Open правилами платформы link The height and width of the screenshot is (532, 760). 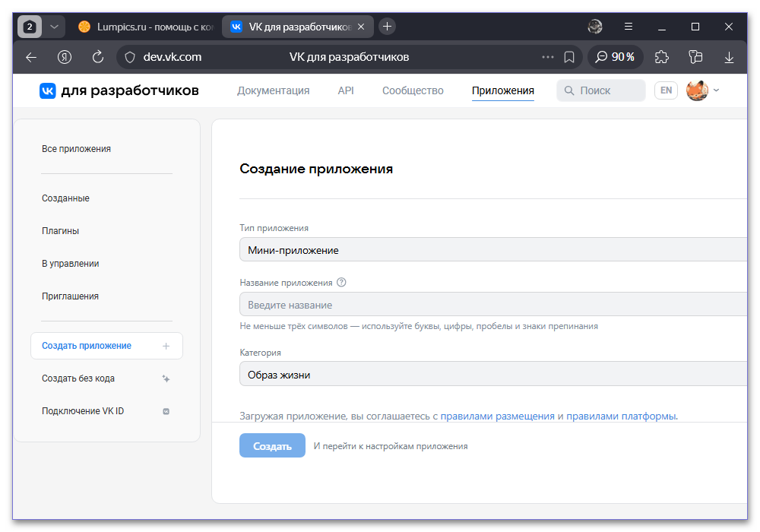click(621, 416)
